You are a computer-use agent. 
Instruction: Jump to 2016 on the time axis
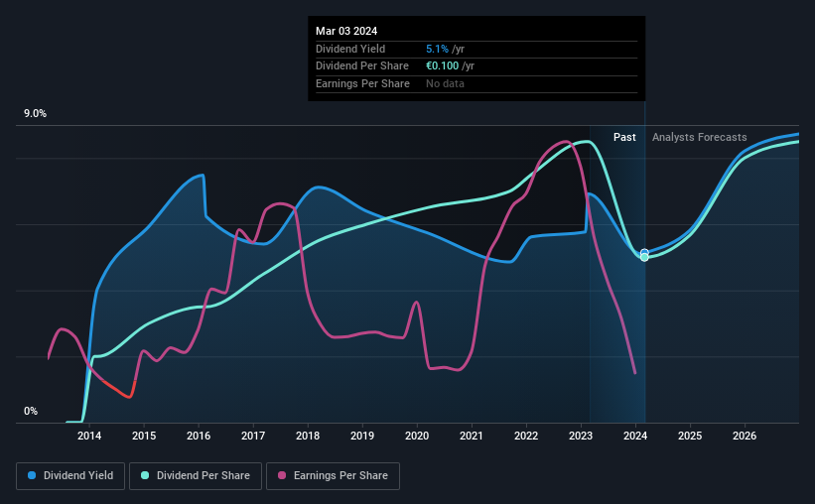pyautogui.click(x=199, y=436)
